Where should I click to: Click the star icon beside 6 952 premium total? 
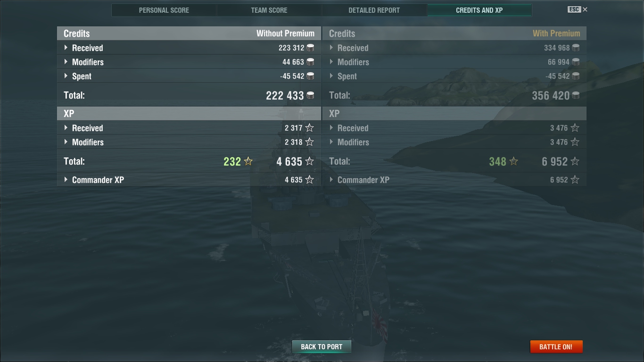point(575,161)
